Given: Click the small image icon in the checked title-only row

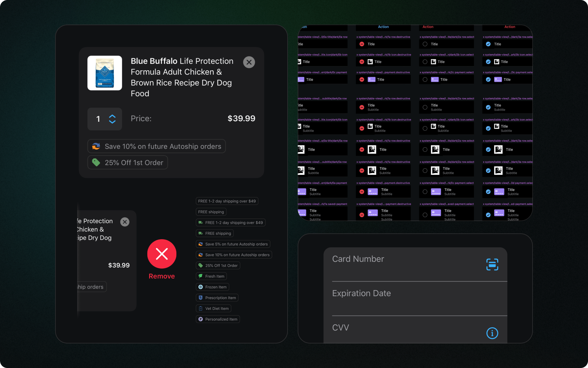Looking at the screenshot, I should [x=497, y=62].
